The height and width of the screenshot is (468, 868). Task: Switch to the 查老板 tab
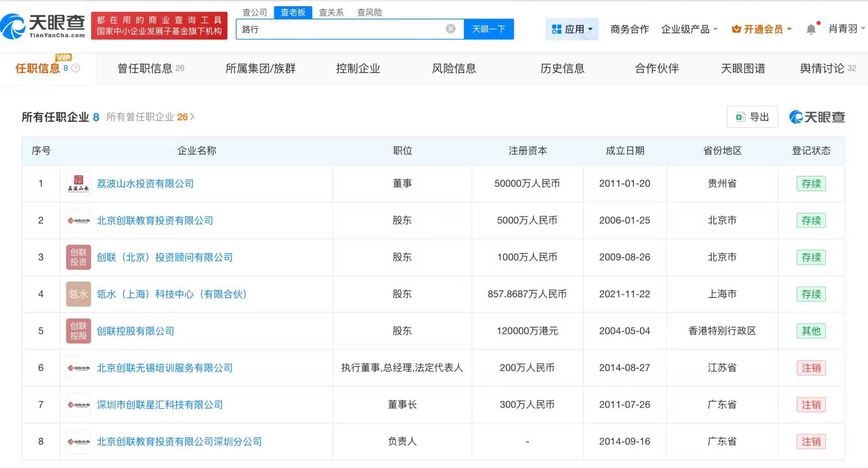293,12
